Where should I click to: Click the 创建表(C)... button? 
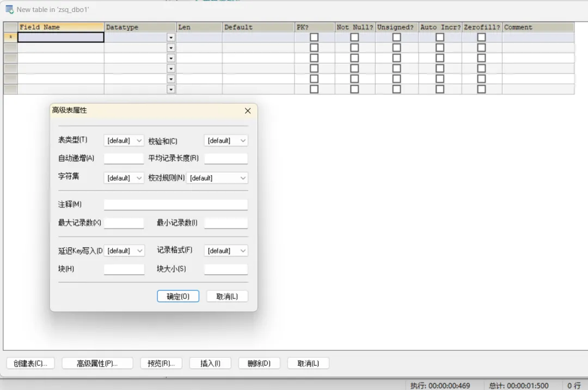point(30,363)
